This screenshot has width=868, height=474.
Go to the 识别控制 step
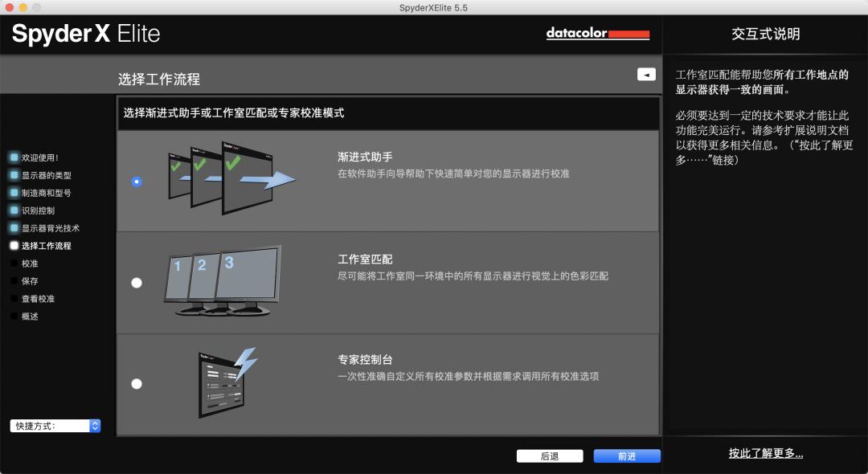pyautogui.click(x=39, y=210)
